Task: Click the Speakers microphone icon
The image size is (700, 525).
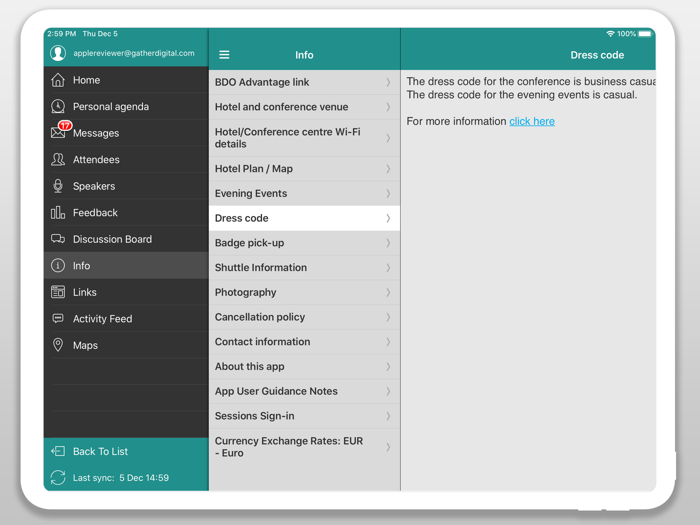Action: (x=58, y=186)
